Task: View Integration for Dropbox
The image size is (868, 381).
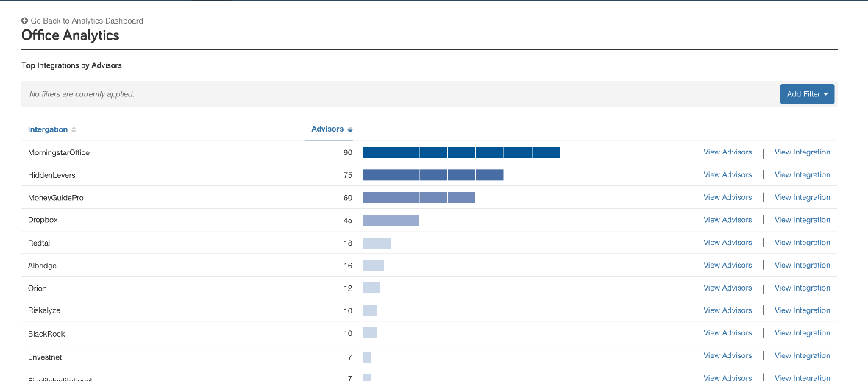Action: [802, 220]
